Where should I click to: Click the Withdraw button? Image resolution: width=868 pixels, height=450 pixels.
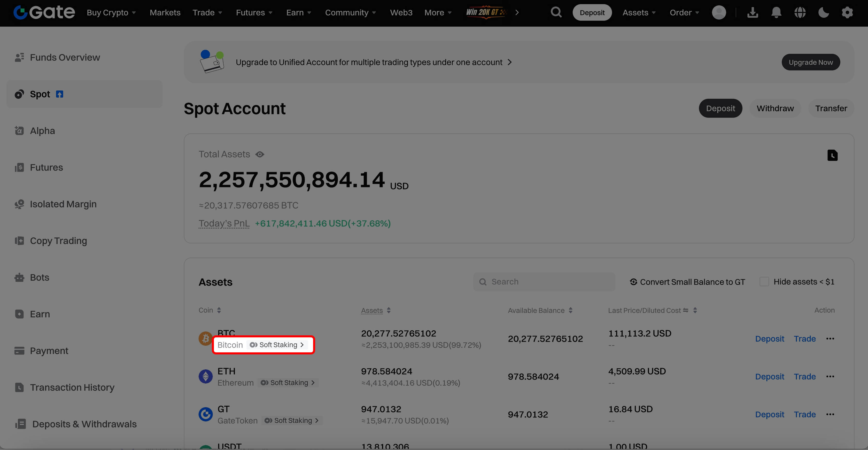[775, 108]
